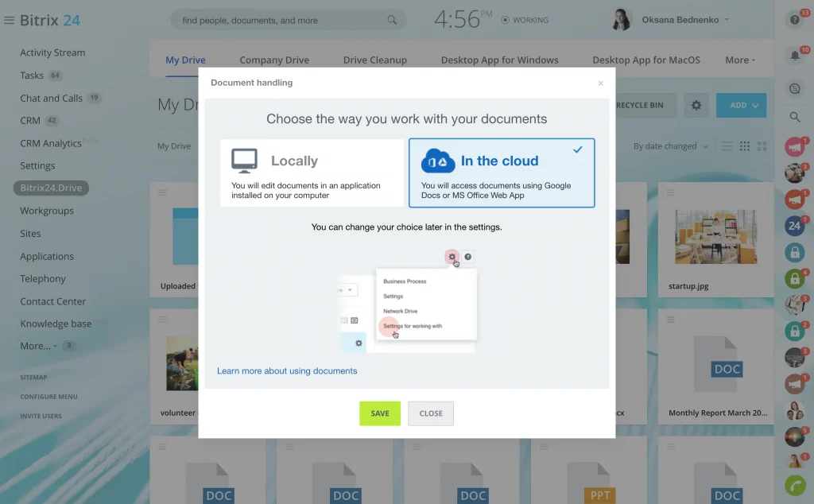Click the startup.jpg file thumbnail
Screen dimensions: 814x504
[x=715, y=237]
